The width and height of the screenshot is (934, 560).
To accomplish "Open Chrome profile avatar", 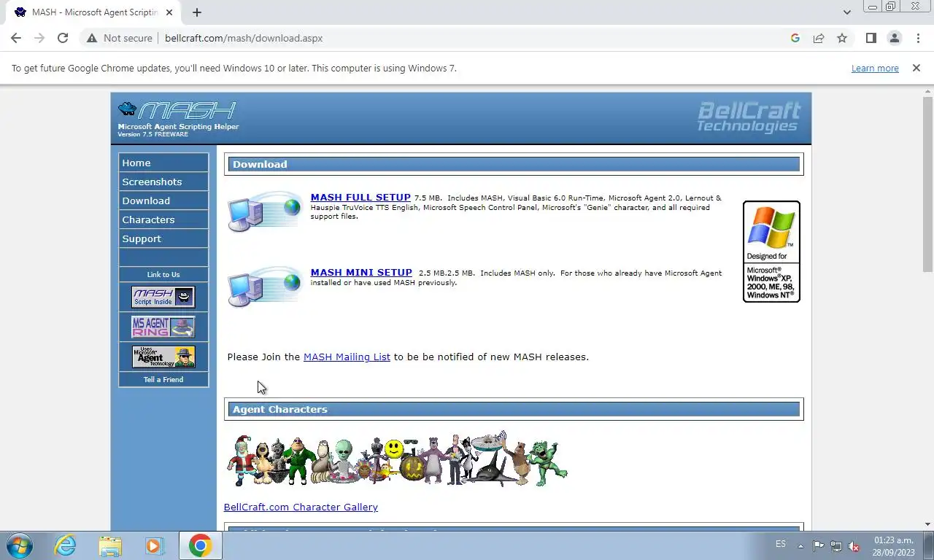I will (x=894, y=38).
